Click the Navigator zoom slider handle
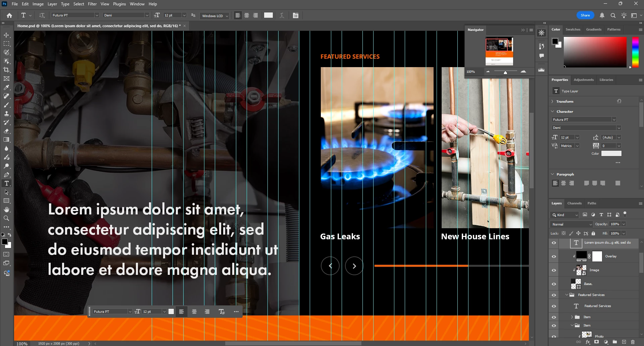 (505, 72)
